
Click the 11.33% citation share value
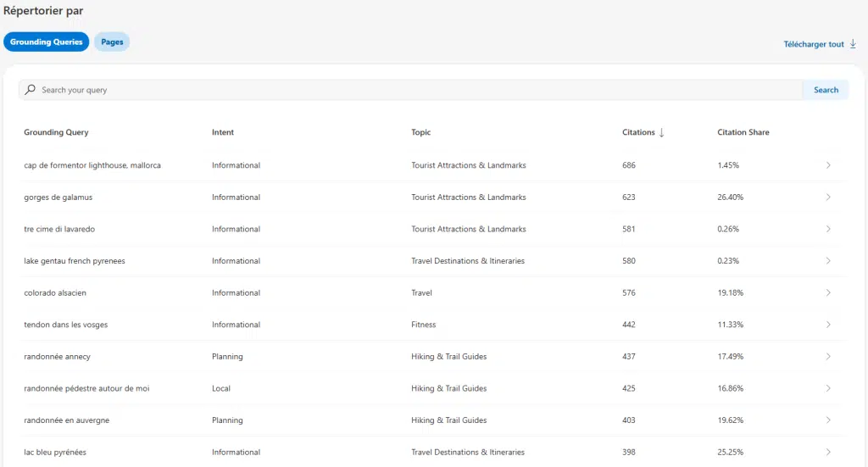(730, 325)
